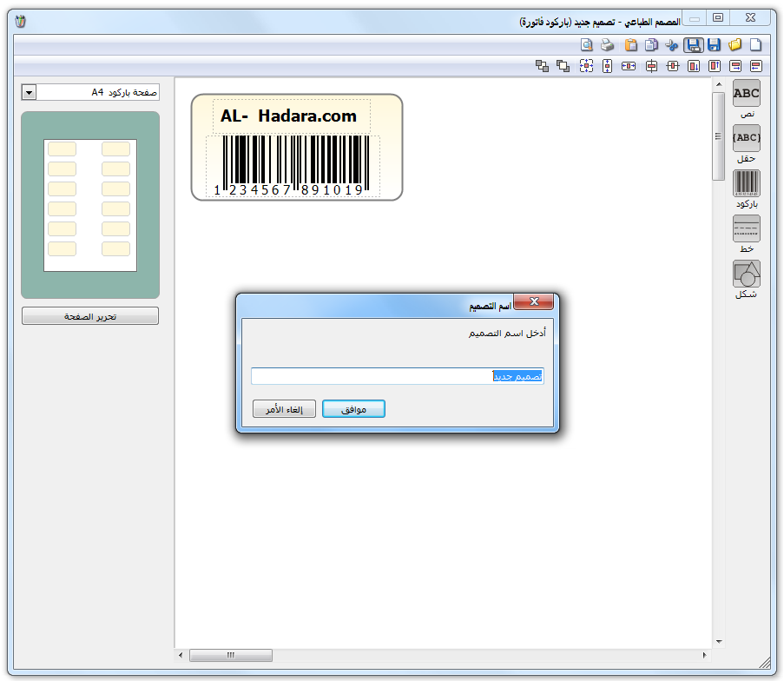Click the New blank design icon

[755, 45]
